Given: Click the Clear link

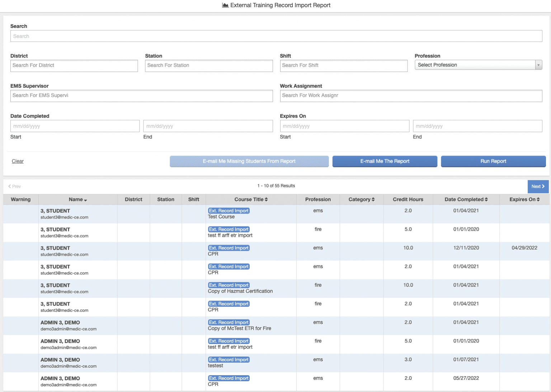Looking at the screenshot, I should [18, 161].
